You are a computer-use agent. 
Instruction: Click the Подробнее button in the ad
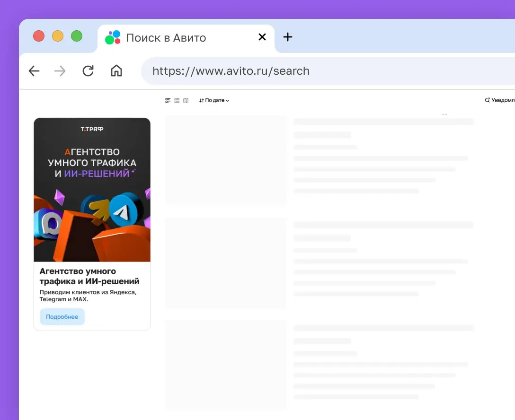62,316
